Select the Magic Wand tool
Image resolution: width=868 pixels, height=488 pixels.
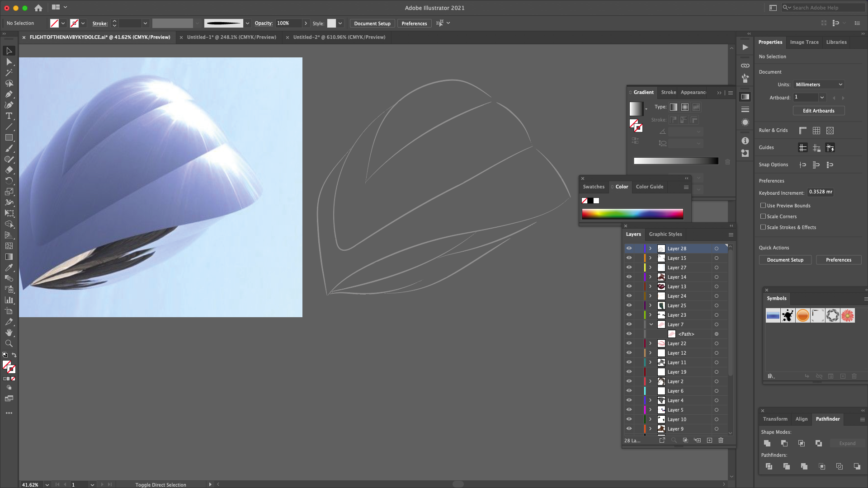[x=9, y=73]
